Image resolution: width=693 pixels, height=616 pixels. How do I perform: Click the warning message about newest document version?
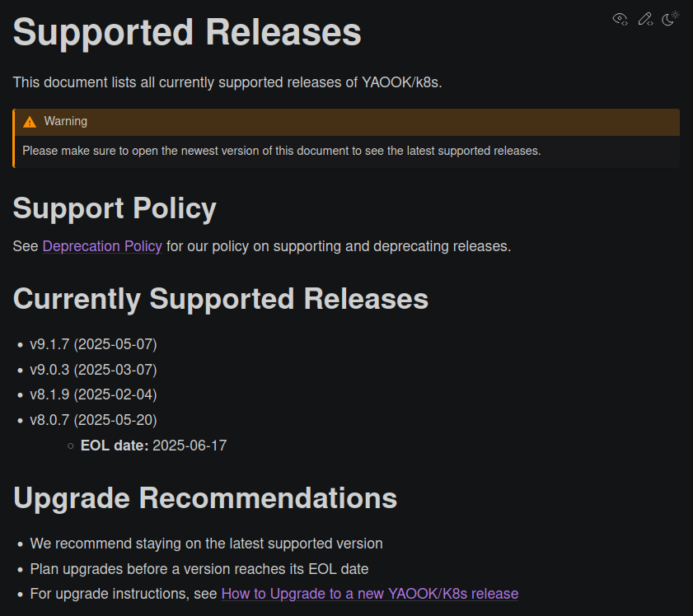click(x=281, y=151)
